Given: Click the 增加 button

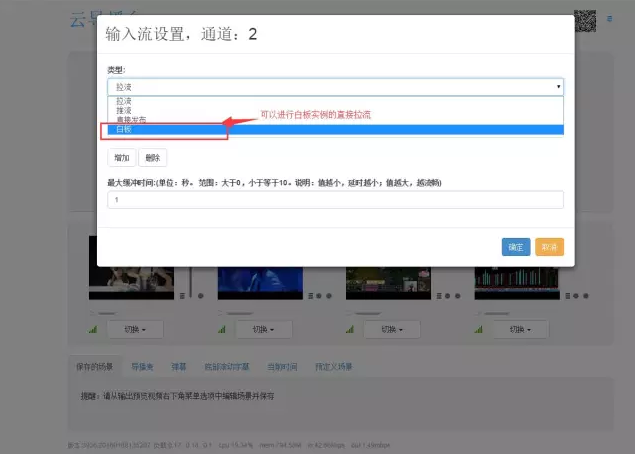Looking at the screenshot, I should click(121, 158).
